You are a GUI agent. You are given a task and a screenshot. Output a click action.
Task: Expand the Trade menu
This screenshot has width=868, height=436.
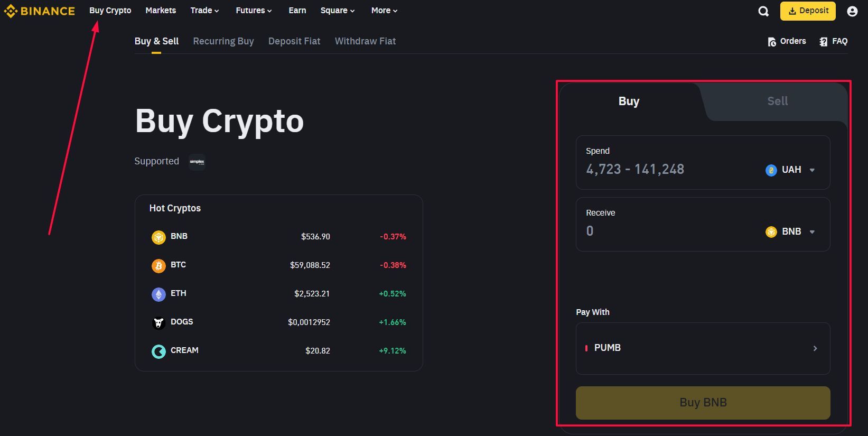[204, 11]
